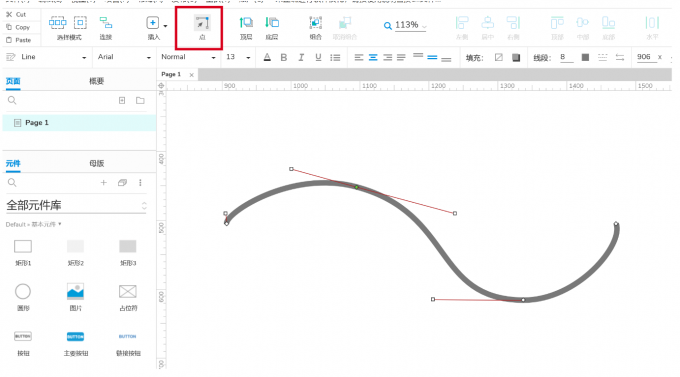Image resolution: width=680 pixels, height=377 pixels.
Task: Select Page 1 in the pages list
Action: point(79,123)
